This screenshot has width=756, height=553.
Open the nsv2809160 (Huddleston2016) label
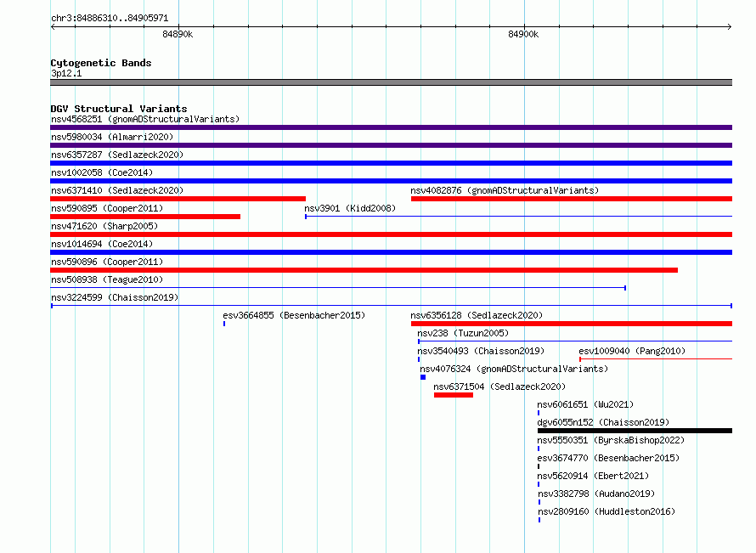point(606,511)
